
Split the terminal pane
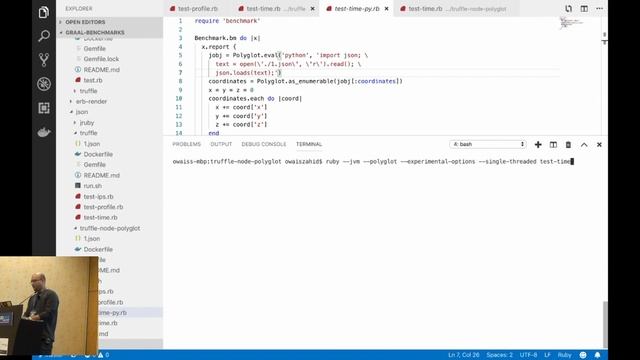coord(553,144)
